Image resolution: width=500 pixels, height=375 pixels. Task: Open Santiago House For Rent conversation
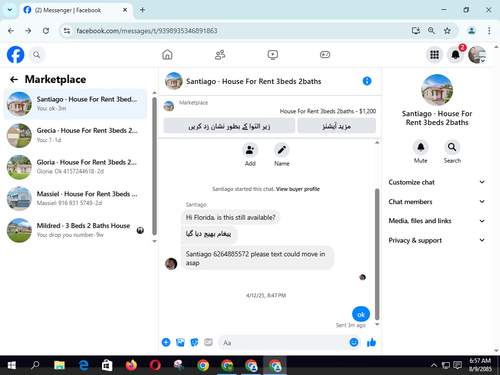click(x=75, y=104)
